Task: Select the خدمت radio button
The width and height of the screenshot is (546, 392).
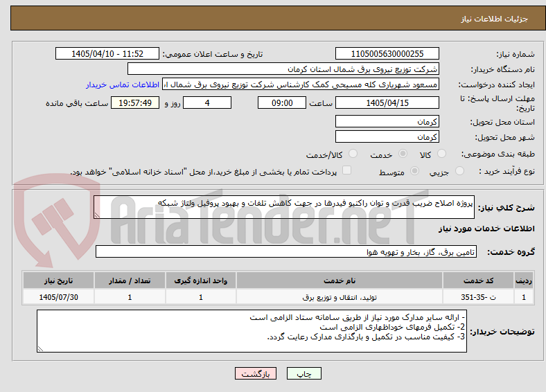Action: (403, 154)
